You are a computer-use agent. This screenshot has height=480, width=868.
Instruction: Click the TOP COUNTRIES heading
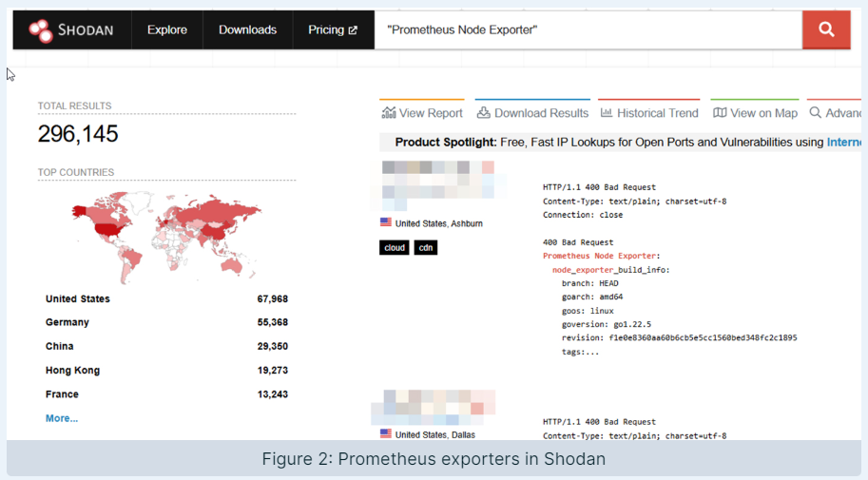pos(76,172)
